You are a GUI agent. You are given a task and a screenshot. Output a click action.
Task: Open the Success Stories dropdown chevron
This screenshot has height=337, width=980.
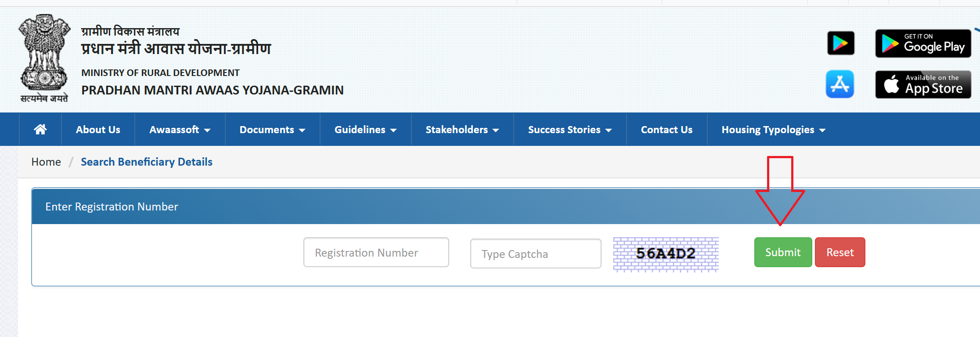(609, 130)
